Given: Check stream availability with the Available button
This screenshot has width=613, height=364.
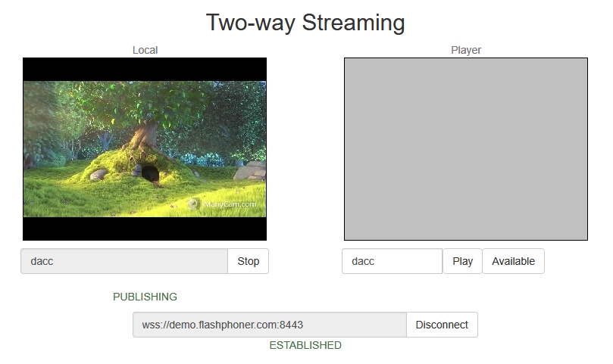Looking at the screenshot, I should [x=513, y=261].
